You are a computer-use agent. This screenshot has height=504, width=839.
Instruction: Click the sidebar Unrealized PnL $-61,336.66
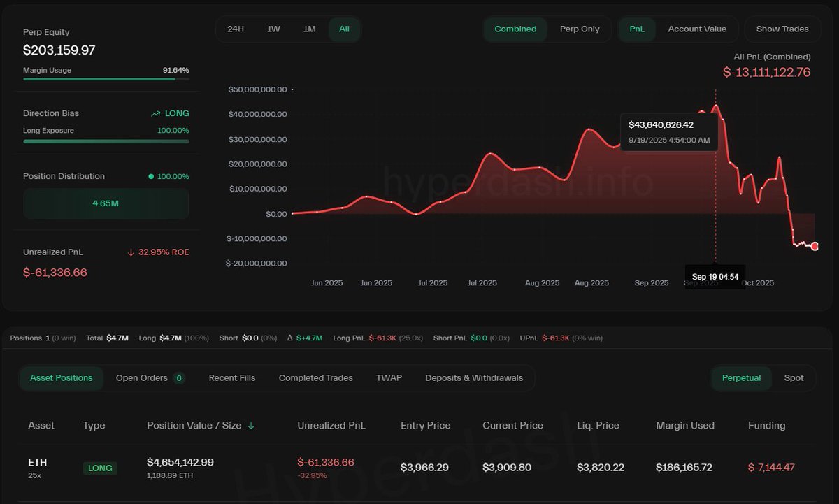55,273
